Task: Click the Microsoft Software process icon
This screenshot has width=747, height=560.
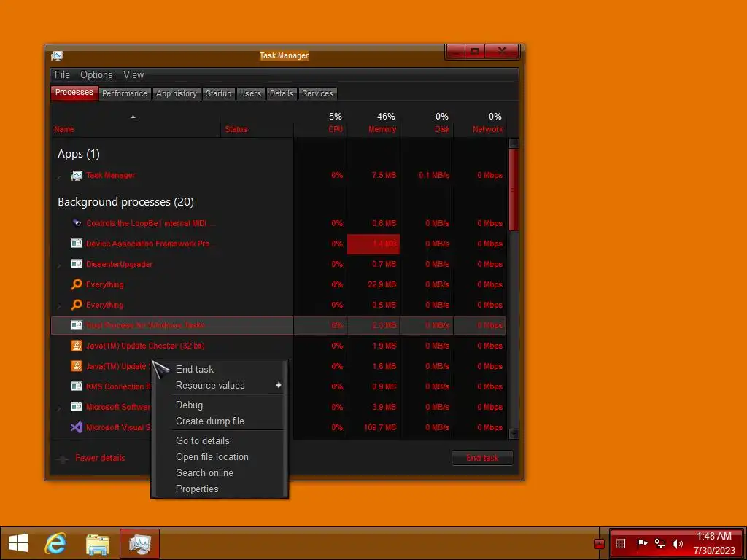Action: (x=76, y=407)
